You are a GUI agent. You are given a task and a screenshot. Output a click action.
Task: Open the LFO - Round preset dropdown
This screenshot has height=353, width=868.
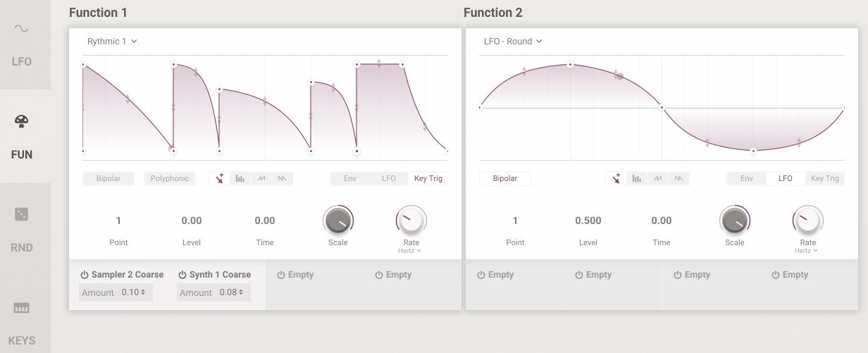pos(513,41)
